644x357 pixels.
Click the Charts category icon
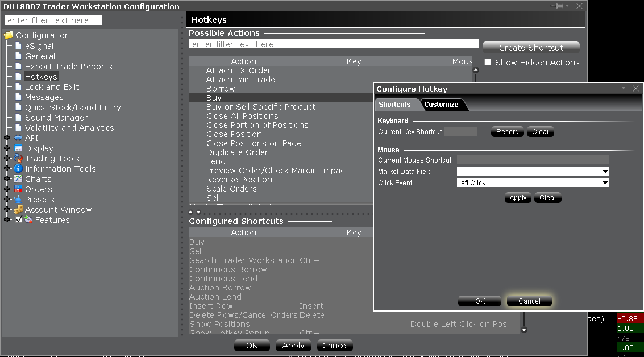pyautogui.click(x=18, y=179)
